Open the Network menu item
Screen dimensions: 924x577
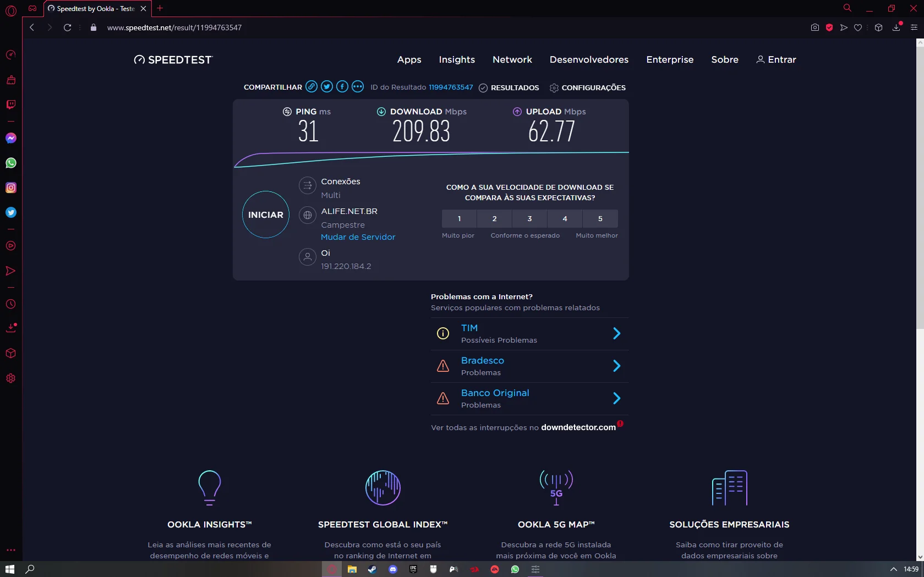point(512,59)
